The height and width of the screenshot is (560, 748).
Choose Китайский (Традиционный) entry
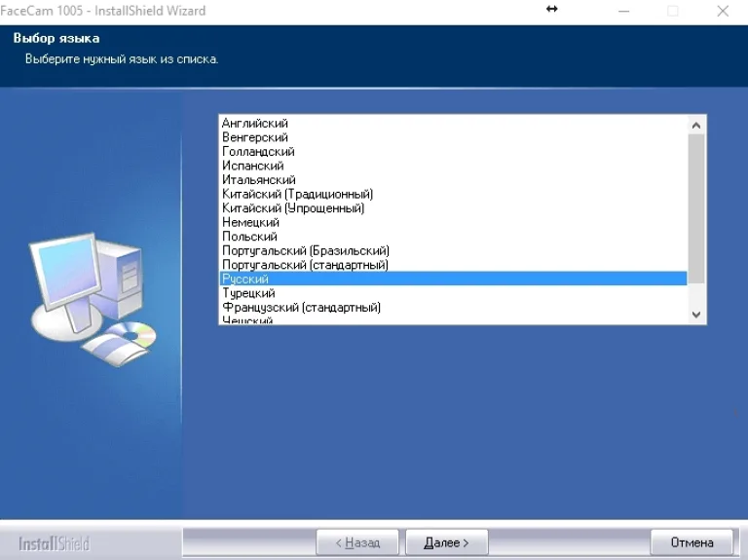(x=453, y=194)
